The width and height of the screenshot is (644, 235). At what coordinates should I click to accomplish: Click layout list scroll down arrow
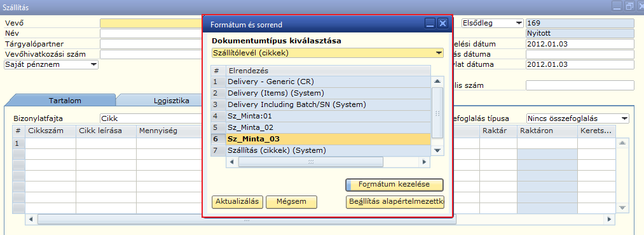[437, 151]
